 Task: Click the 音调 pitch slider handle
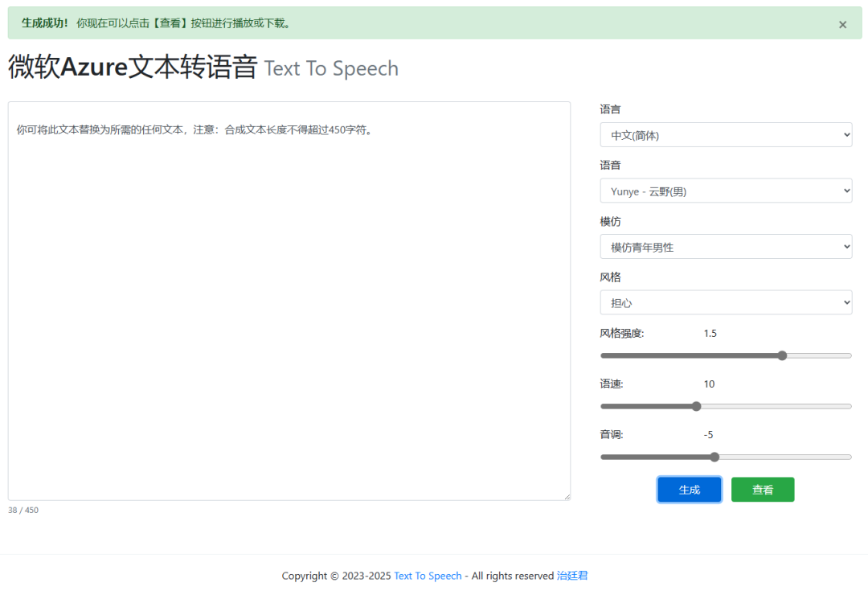[714, 457]
